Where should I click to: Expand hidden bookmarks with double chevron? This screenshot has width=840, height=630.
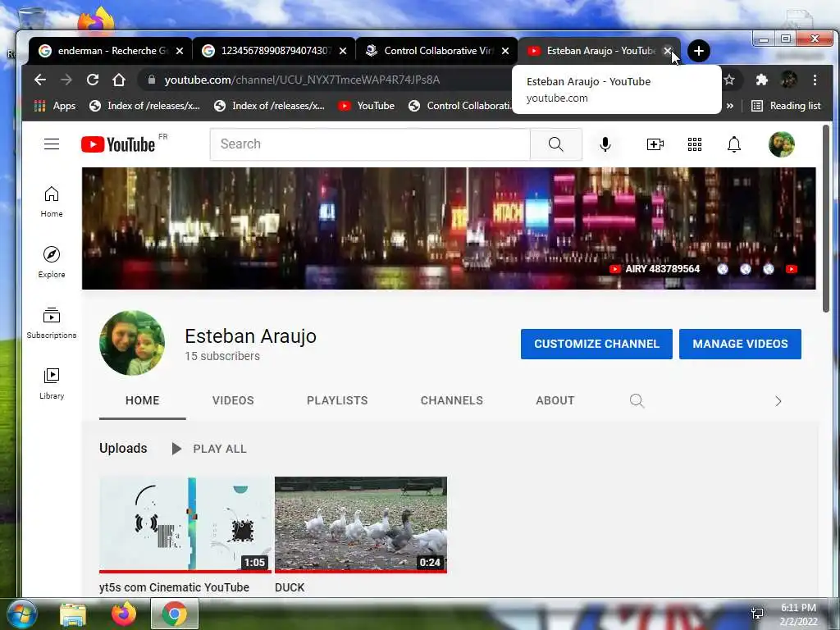pyautogui.click(x=729, y=106)
